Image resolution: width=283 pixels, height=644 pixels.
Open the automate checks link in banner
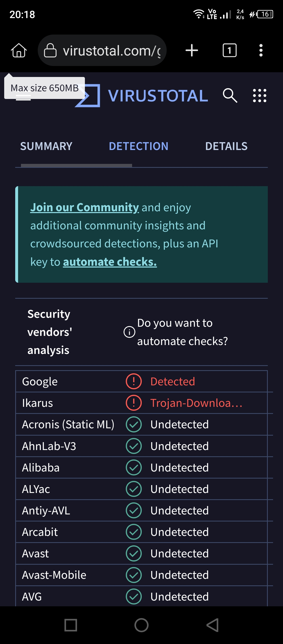[110, 262]
